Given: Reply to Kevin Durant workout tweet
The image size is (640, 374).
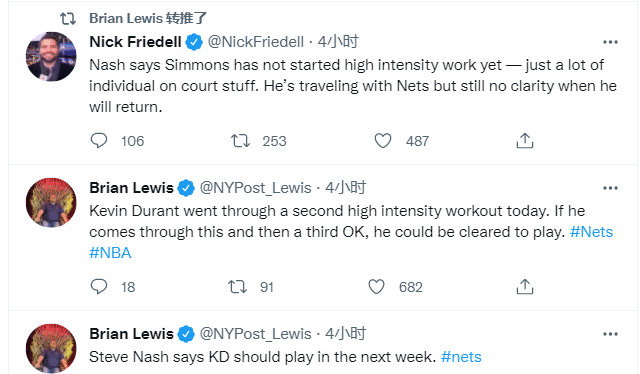Looking at the screenshot, I should [99, 287].
